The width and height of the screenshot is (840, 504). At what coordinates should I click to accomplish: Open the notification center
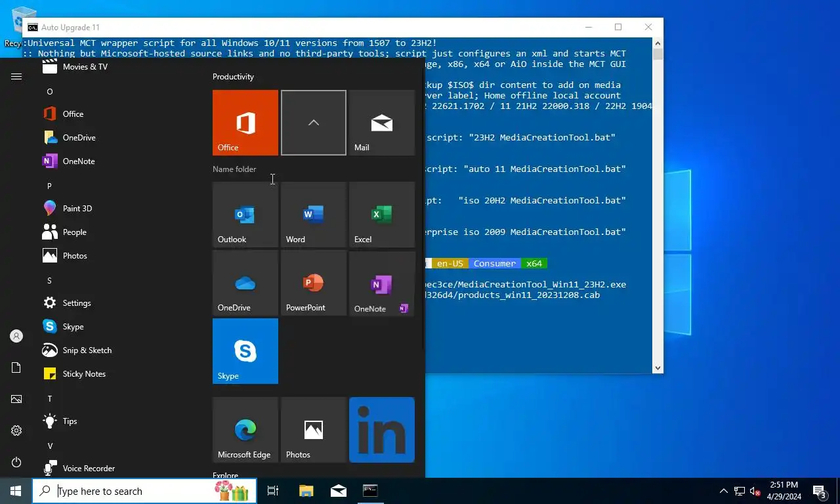[x=820, y=491]
